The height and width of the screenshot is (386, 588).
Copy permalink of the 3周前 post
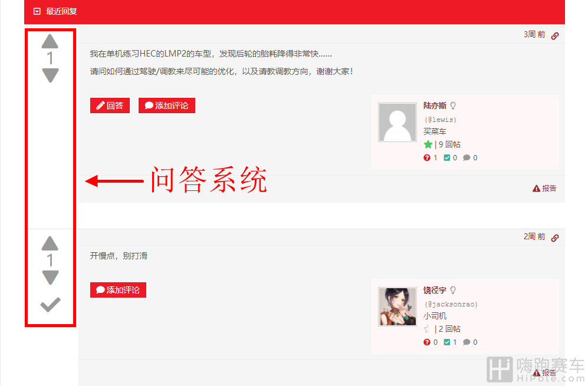[555, 35]
